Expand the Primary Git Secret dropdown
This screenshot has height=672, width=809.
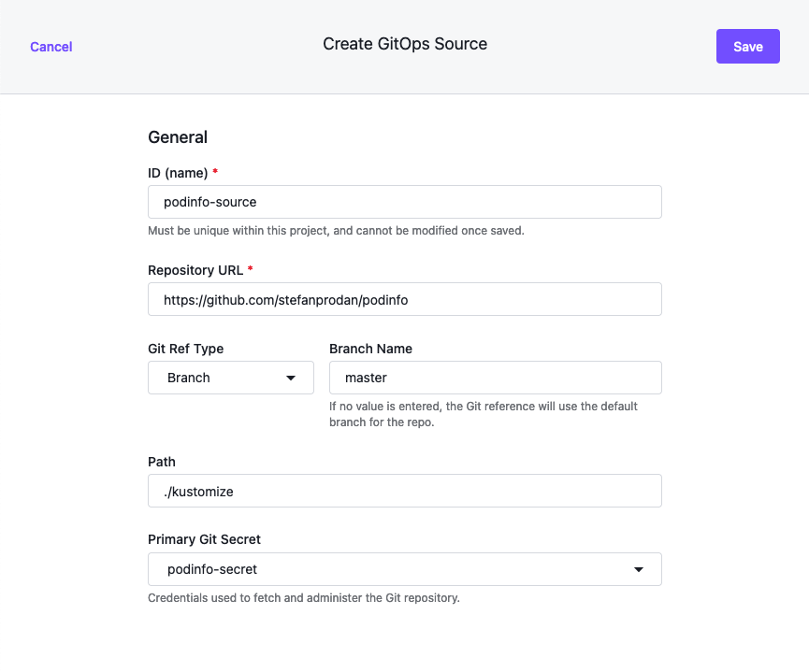404,569
